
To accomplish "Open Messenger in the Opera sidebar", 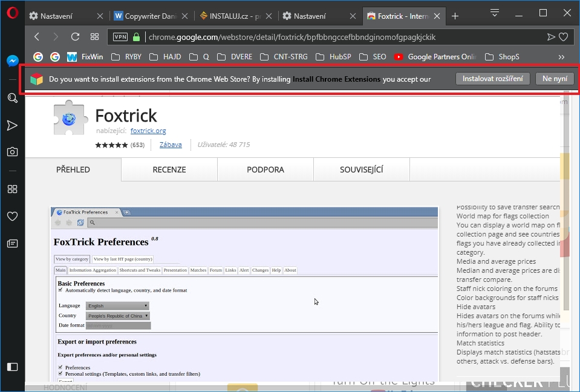I will coord(12,60).
